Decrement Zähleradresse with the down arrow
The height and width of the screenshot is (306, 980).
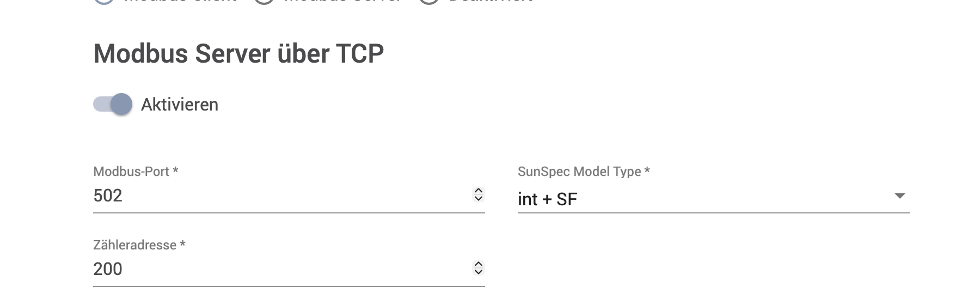pos(479,272)
